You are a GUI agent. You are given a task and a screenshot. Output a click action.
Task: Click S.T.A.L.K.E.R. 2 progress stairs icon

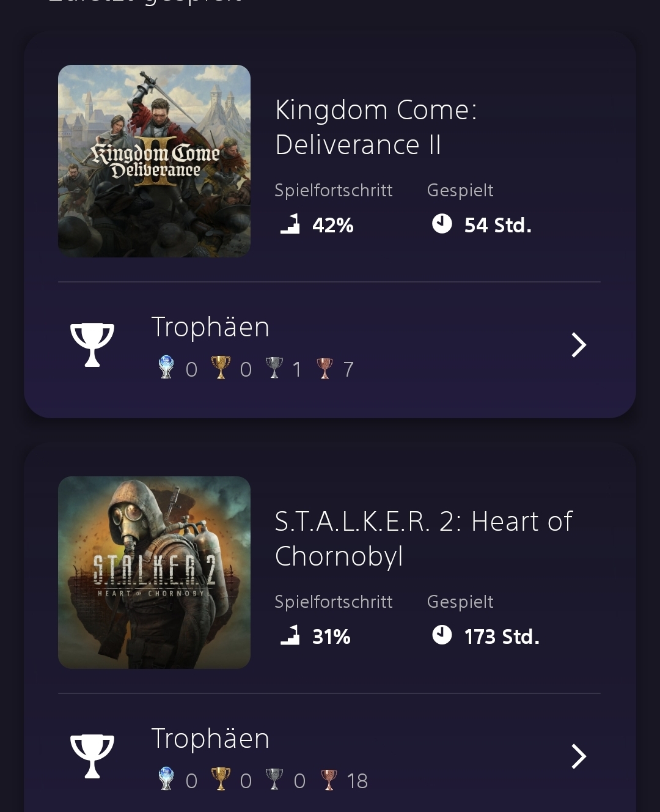pyautogui.click(x=290, y=635)
